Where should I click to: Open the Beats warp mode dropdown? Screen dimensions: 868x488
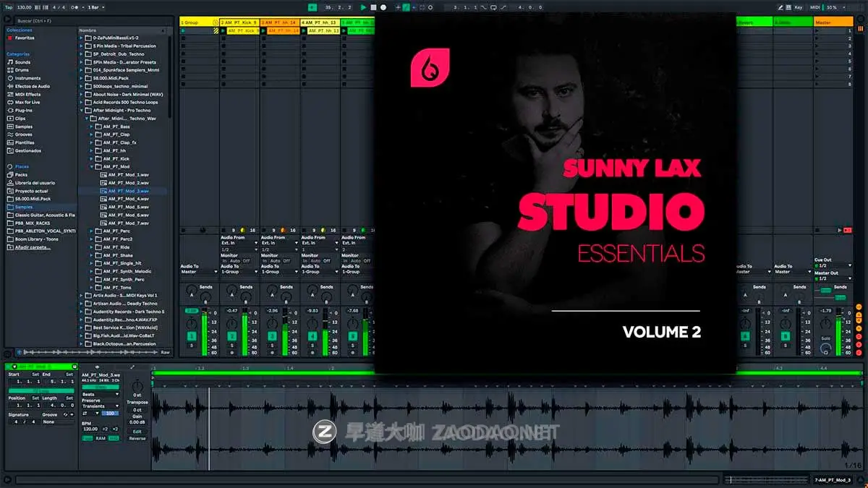coord(100,395)
